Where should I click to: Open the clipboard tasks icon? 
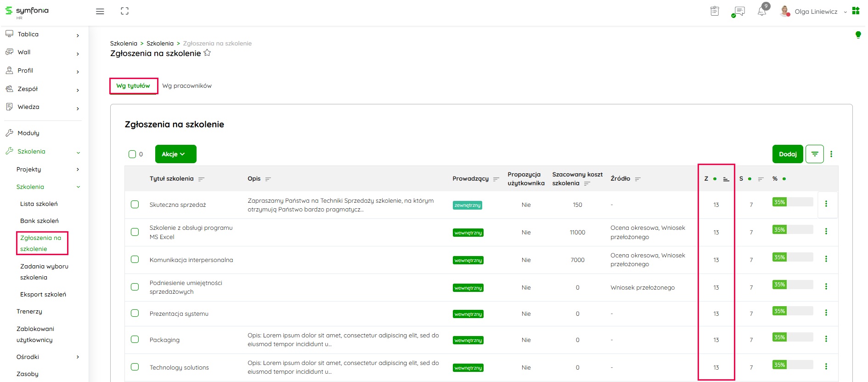pos(715,11)
